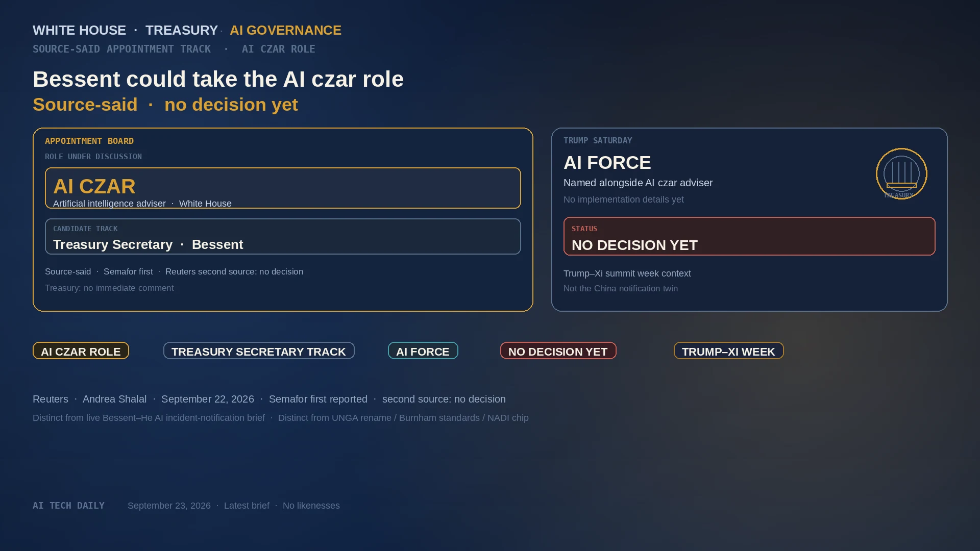Click the NO DECISION YET pill tag

[x=558, y=351]
